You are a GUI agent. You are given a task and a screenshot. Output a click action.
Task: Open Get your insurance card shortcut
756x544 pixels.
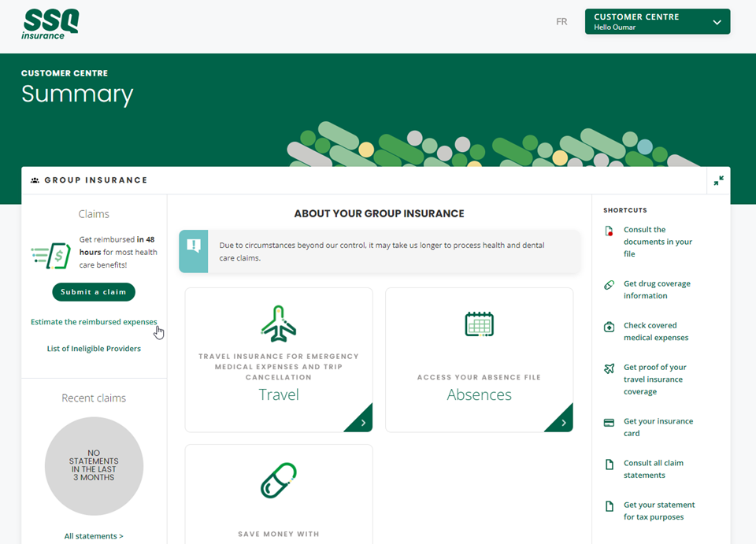658,427
